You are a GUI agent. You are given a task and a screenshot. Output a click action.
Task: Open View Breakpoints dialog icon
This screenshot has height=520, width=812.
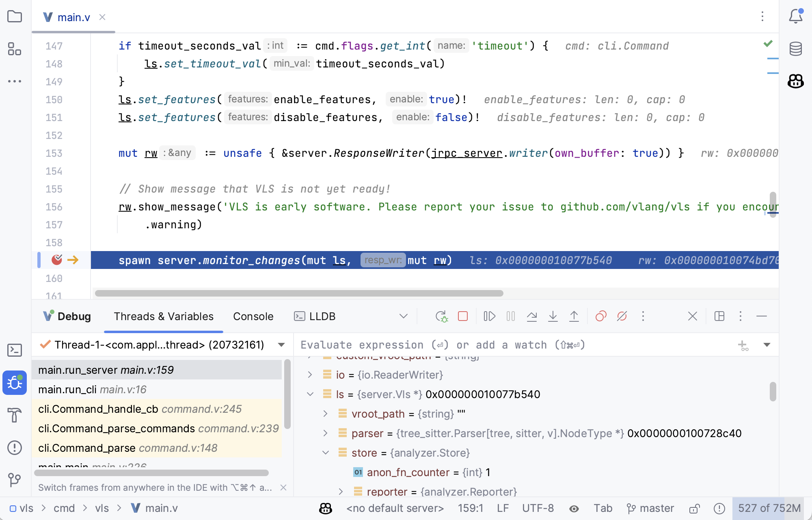(600, 316)
